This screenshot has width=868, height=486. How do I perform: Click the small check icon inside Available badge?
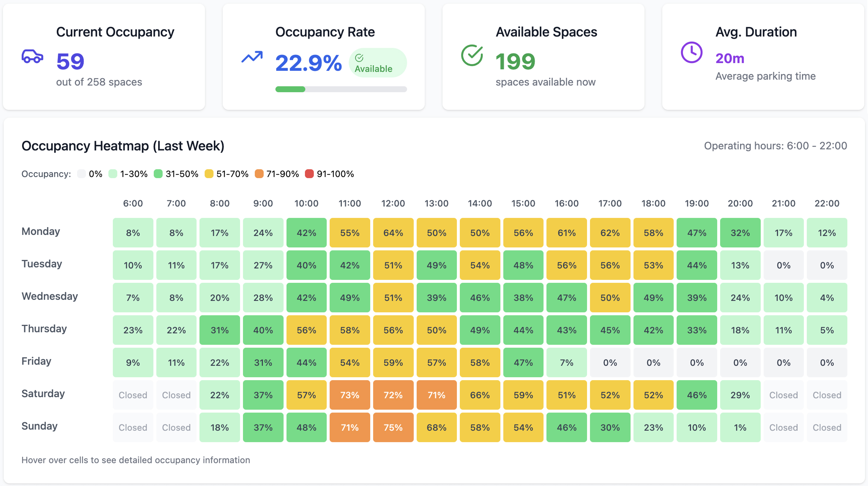[x=360, y=57]
